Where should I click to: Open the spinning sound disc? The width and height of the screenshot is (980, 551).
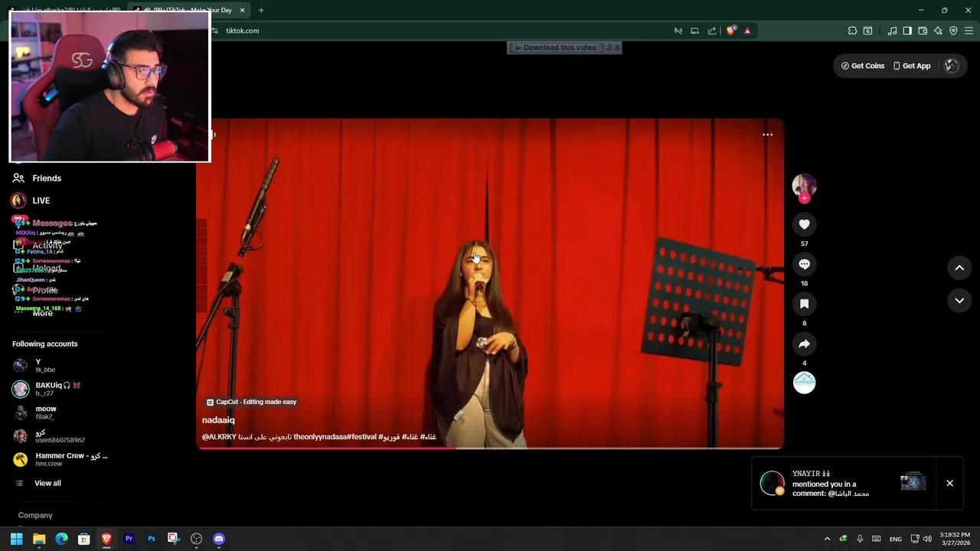[804, 383]
